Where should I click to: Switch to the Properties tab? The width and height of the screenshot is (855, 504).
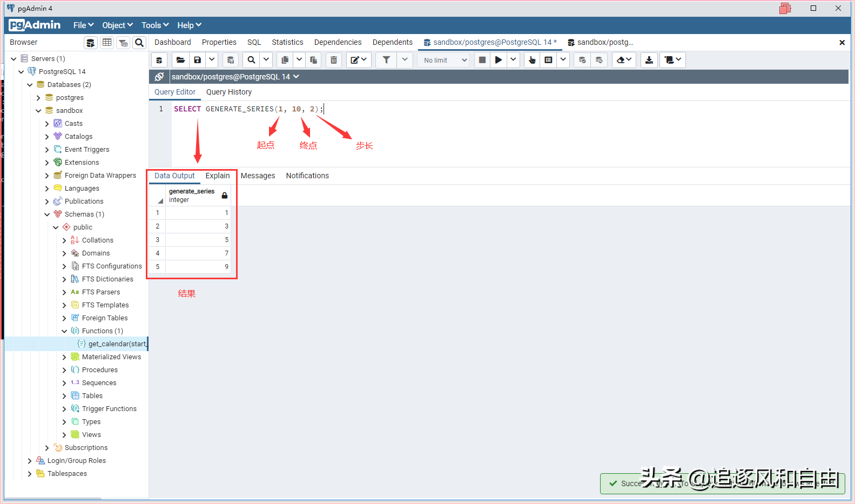(x=219, y=42)
